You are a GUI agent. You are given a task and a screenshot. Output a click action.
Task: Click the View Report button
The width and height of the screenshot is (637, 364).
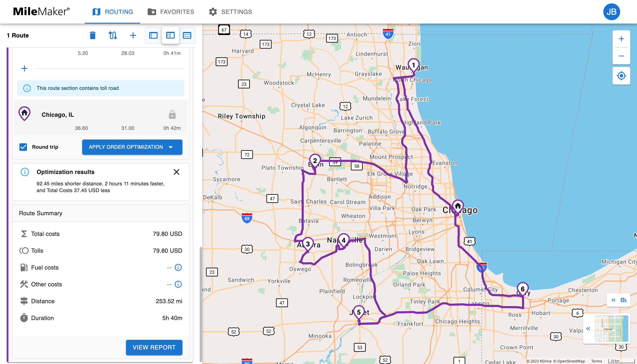click(x=154, y=347)
